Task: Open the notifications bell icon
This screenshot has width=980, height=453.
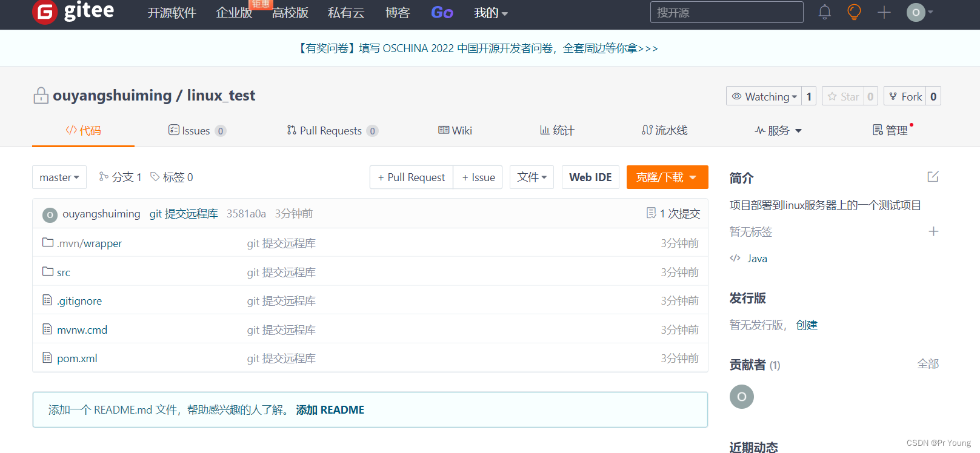Action: [825, 12]
